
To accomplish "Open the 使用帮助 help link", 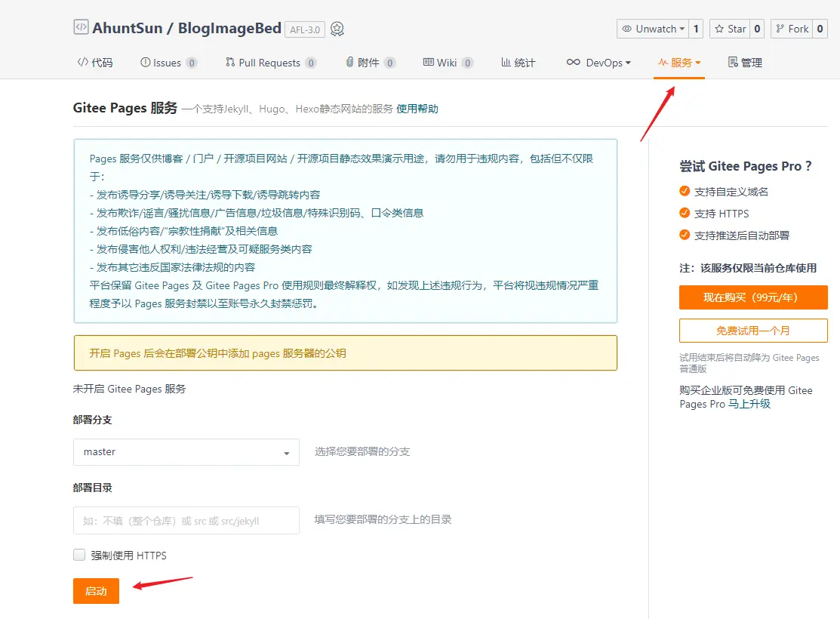I will [x=417, y=109].
